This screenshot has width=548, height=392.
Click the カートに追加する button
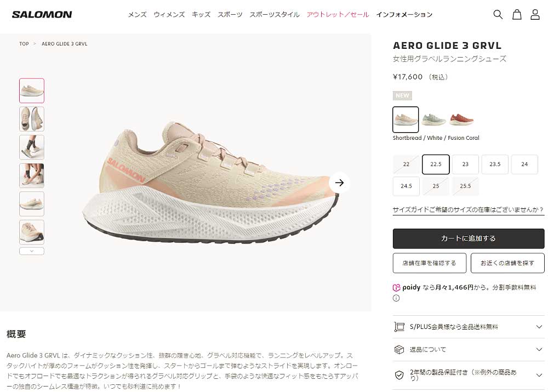pos(469,238)
